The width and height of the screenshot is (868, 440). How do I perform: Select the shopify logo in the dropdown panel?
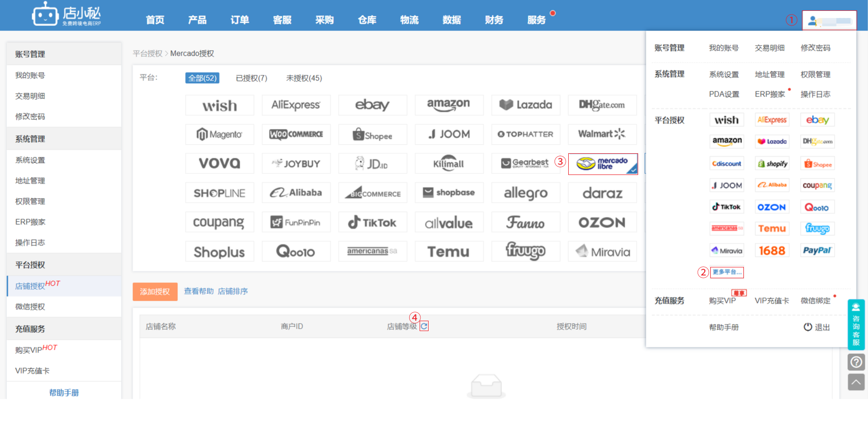pos(772,164)
